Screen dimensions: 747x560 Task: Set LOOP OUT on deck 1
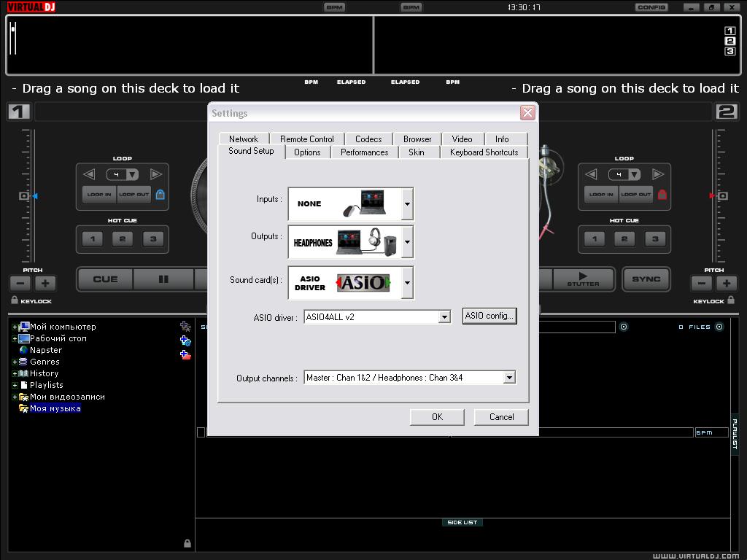pyautogui.click(x=134, y=194)
